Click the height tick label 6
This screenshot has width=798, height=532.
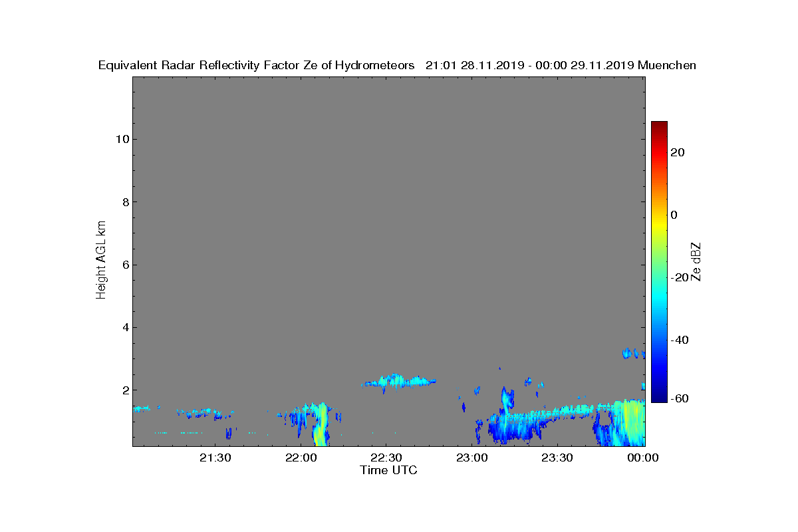click(x=124, y=265)
